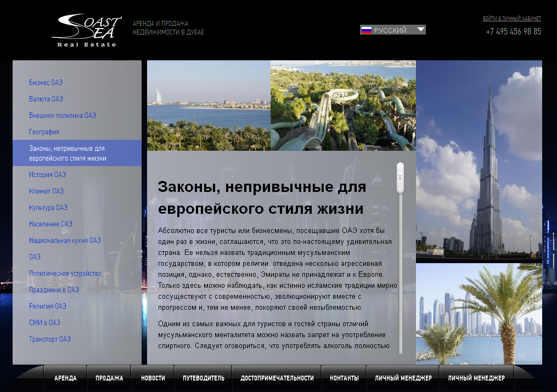This screenshot has height=392, width=557.
Task: Open История ОАЭ sidebar link
Action: [47, 174]
